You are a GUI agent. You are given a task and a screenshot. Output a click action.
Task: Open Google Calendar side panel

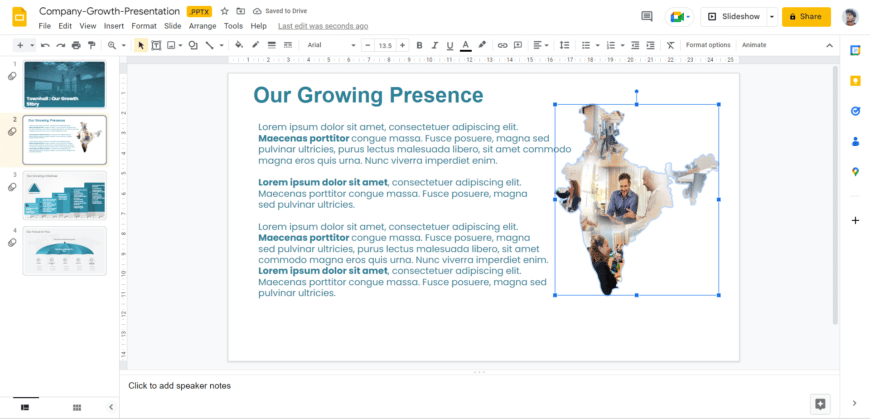855,51
